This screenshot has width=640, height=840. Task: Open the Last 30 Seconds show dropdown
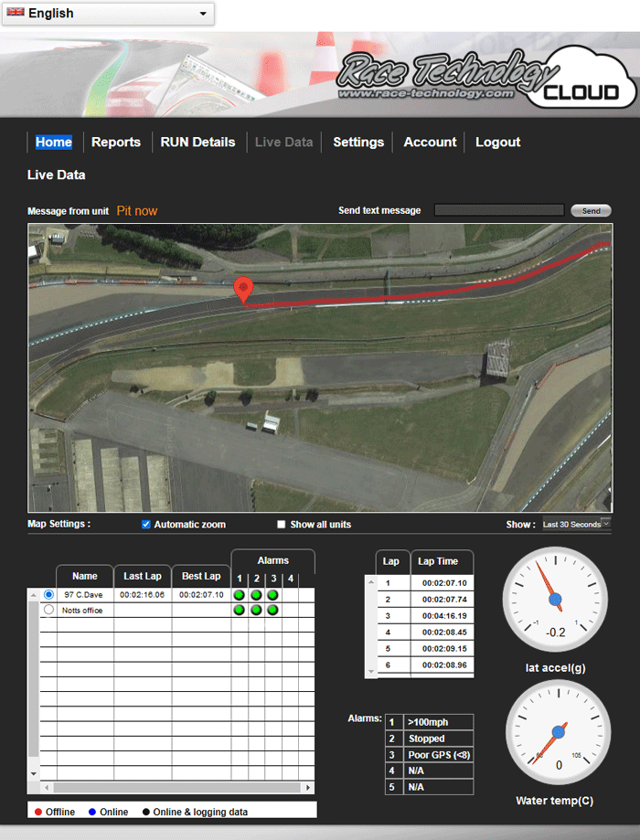[x=575, y=525]
